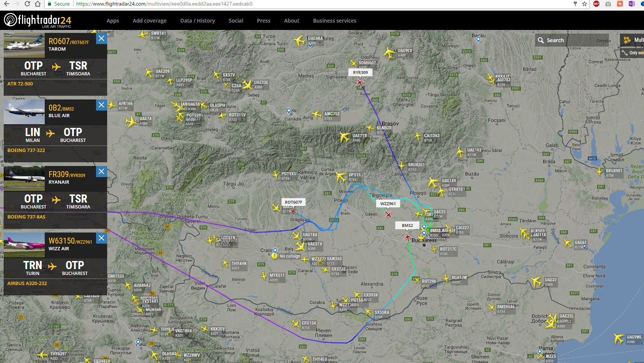Image resolution: width=644 pixels, height=363 pixels.
Task: Select the UAE9EX aircraft icon
Action: point(389,53)
